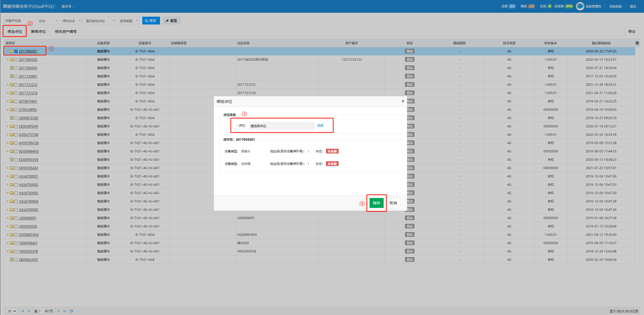644x315 pixels.
Task: Open the 停机状态 dropdown filter
Action: click(72, 21)
